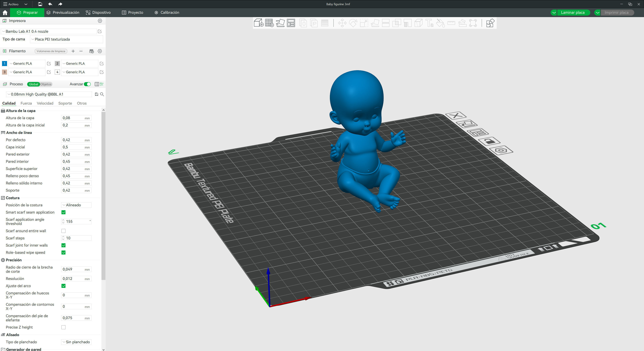The height and width of the screenshot is (351, 644).
Task: Click the Arrange all objects icon
Action: (x=291, y=23)
